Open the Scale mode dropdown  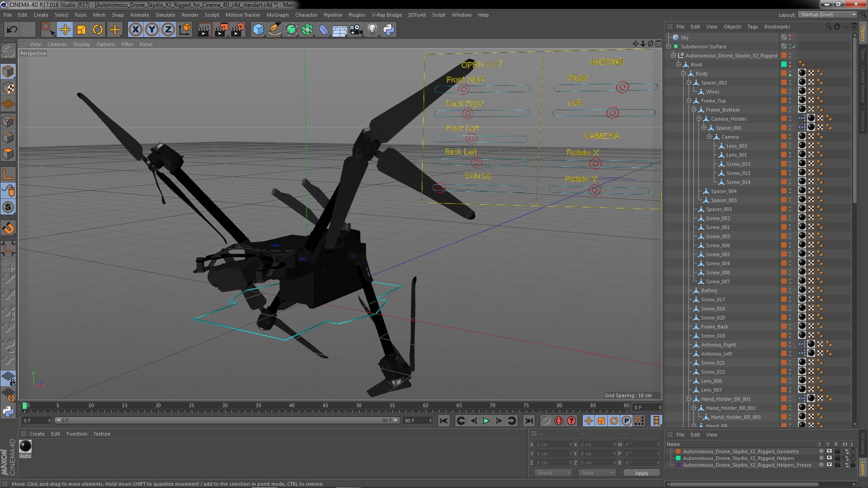pos(597,473)
